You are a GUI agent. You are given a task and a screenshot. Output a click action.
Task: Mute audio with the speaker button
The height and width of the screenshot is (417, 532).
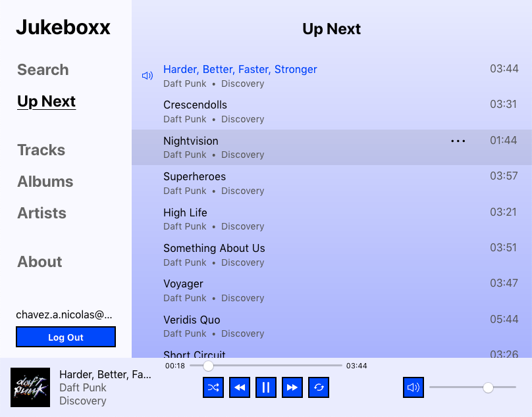[413, 387]
